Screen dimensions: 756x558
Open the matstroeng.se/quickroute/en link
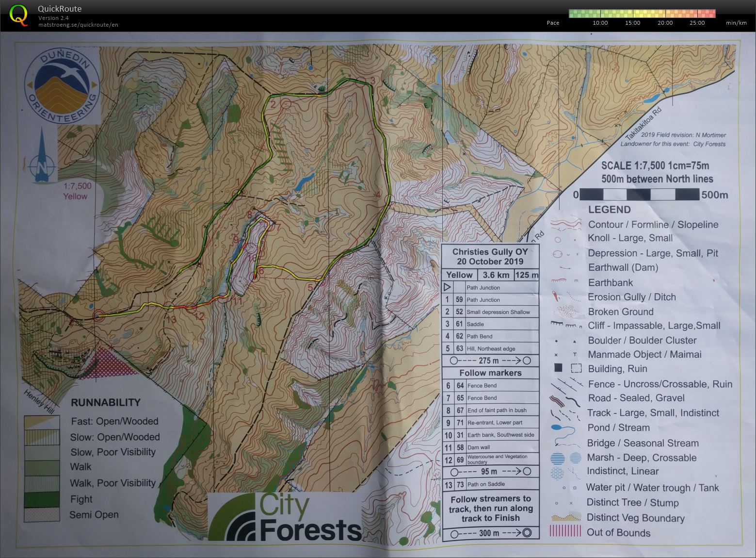[x=78, y=25]
